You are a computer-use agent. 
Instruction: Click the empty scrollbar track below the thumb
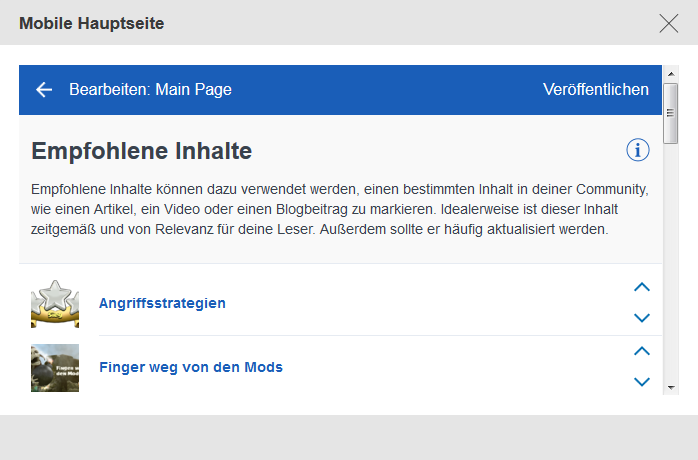point(671,260)
